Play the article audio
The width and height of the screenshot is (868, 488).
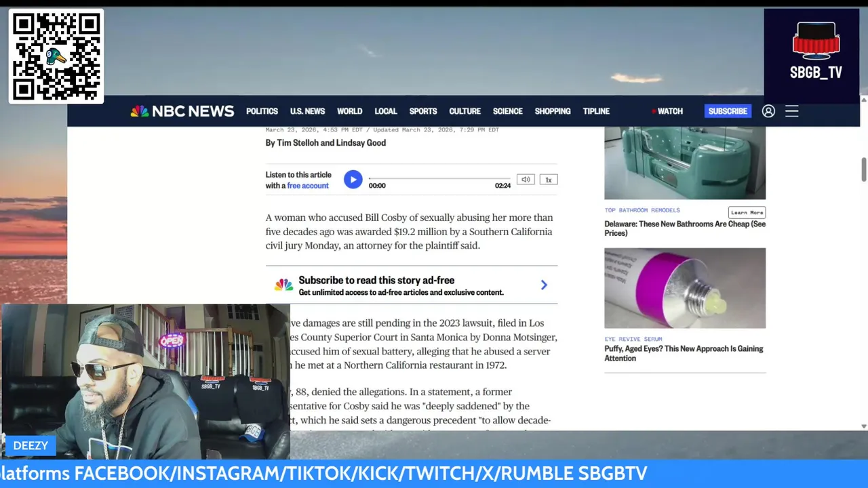point(353,180)
